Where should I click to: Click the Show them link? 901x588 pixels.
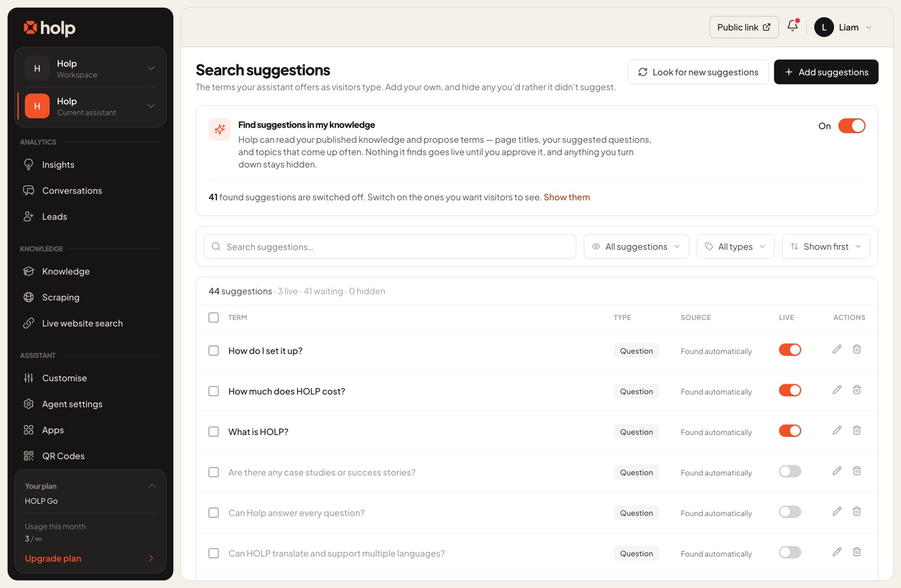click(567, 197)
